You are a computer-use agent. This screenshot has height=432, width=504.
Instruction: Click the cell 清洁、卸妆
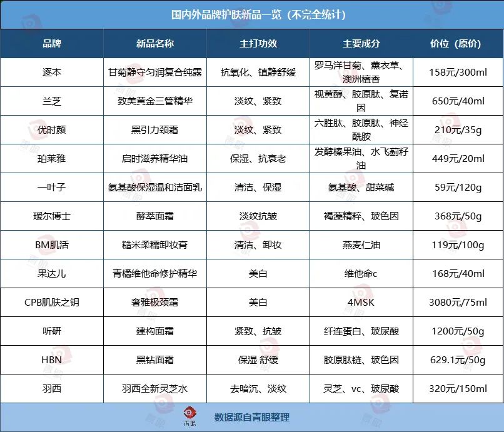[x=258, y=245]
